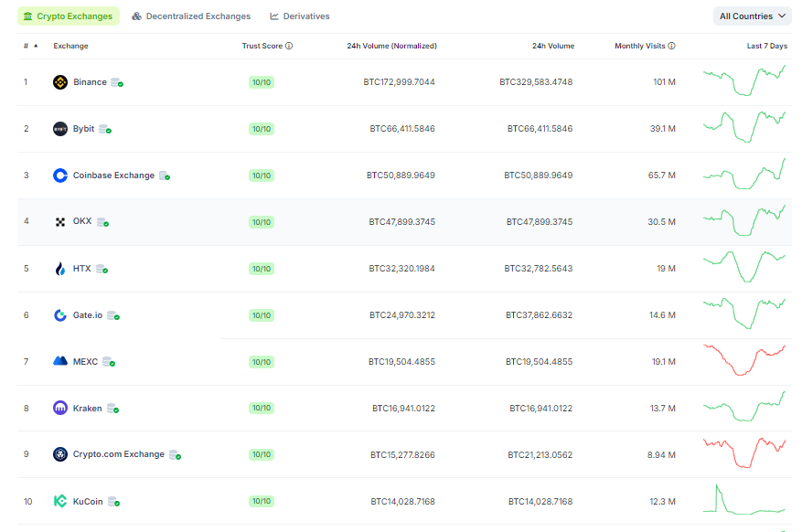Click the value BTC329,583.4748
The image size is (802, 532).
pos(536,82)
